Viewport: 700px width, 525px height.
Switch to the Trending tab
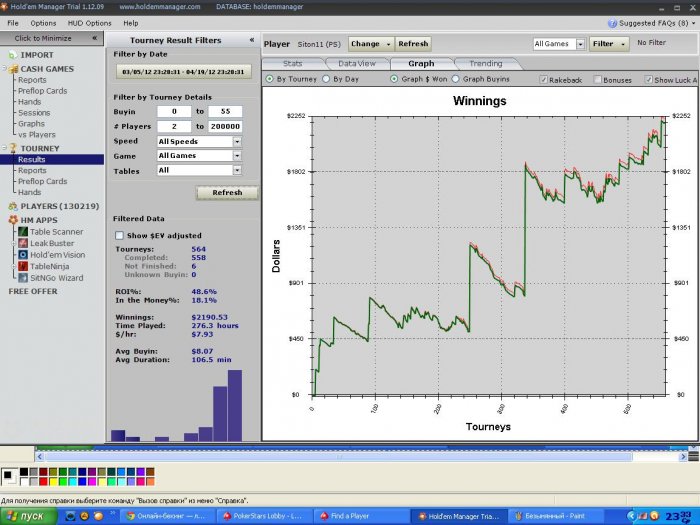[x=486, y=63]
